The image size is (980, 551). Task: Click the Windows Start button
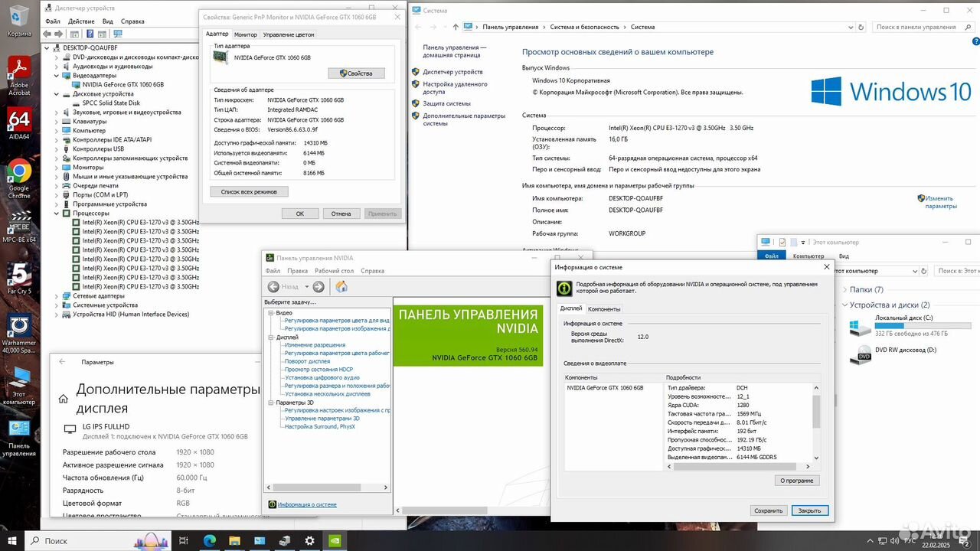(x=12, y=540)
